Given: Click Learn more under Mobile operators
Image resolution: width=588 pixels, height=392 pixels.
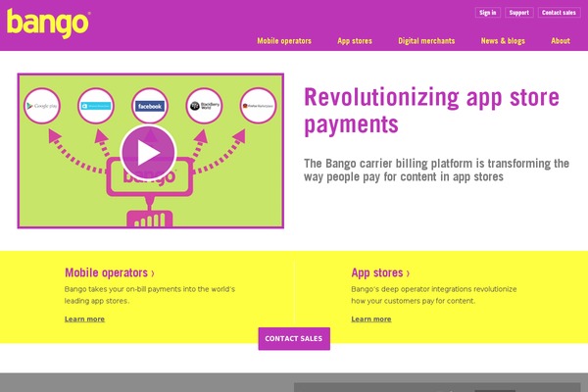Looking at the screenshot, I should pyautogui.click(x=84, y=318).
